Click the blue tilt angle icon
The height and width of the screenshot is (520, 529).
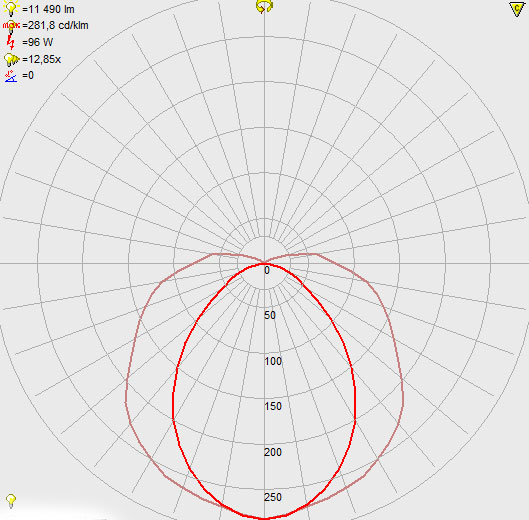11,76
